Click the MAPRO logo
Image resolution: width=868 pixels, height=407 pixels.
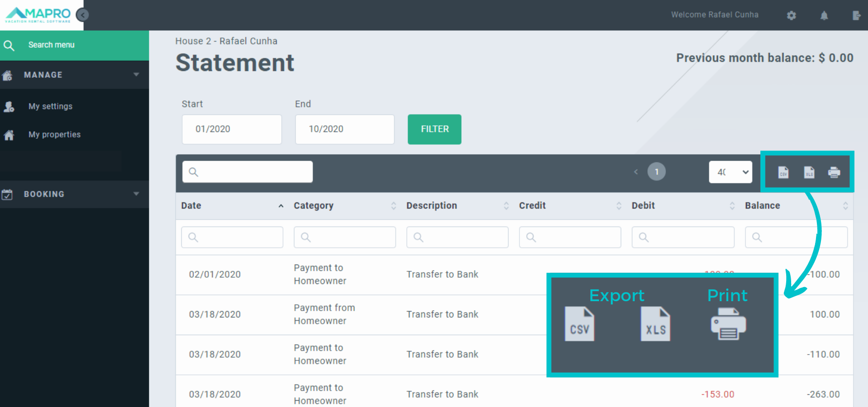point(38,15)
